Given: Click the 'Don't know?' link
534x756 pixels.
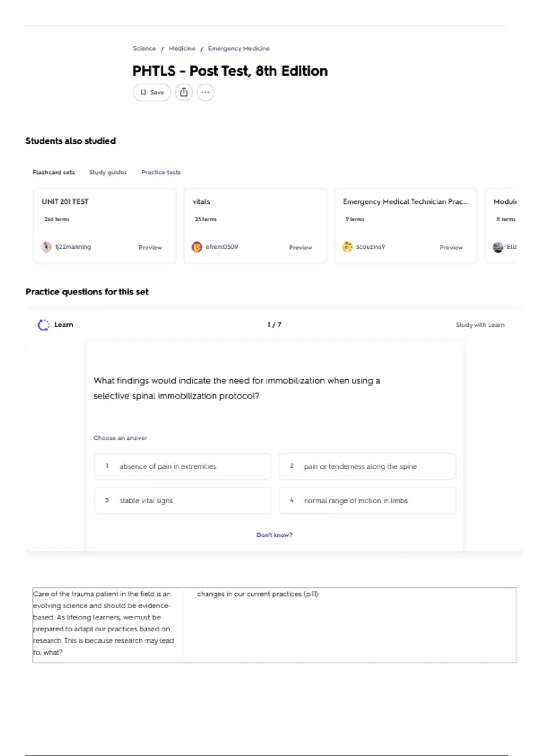Looking at the screenshot, I should coord(274,535).
